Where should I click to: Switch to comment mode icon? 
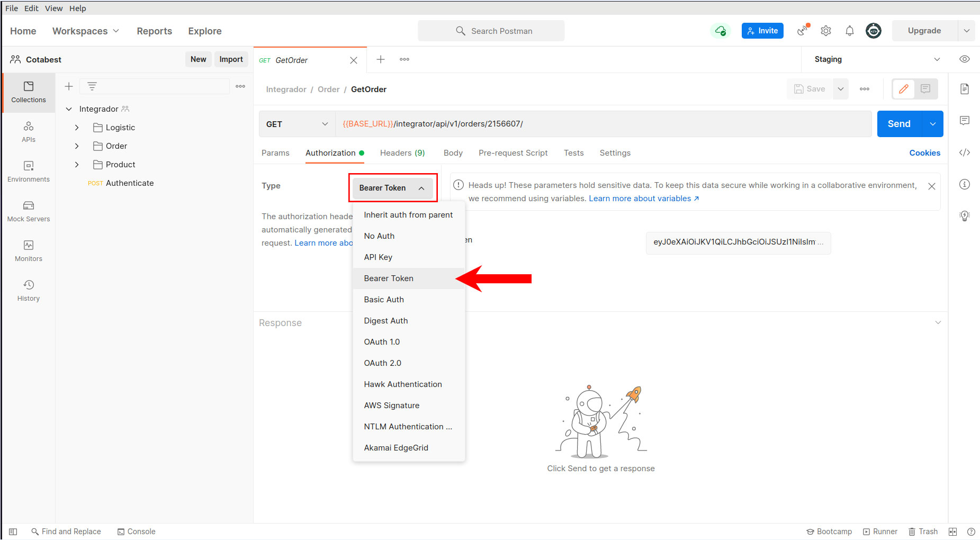point(925,89)
